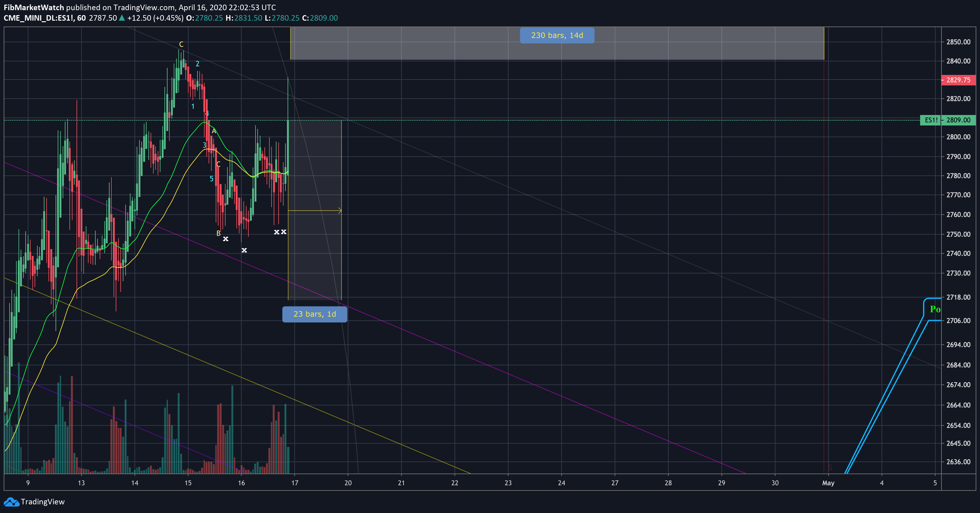Image resolution: width=980 pixels, height=513 pixels.
Task: Click the cyan '2' wave label
Action: point(197,64)
